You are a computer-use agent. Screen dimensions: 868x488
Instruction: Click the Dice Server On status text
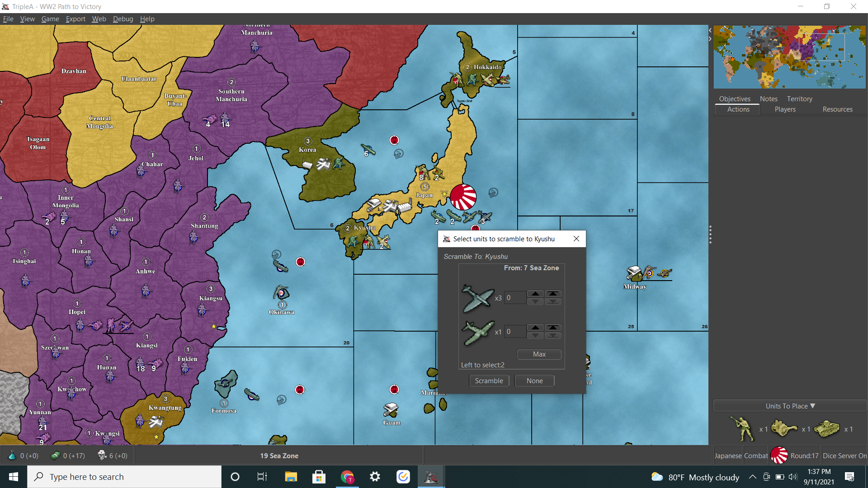[844, 455]
